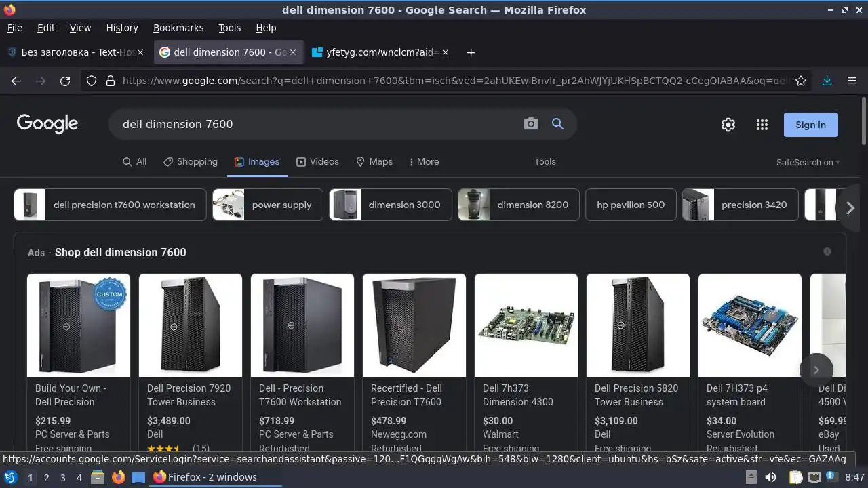The width and height of the screenshot is (868, 488).
Task: Click the Google search magnifier button
Action: (557, 124)
